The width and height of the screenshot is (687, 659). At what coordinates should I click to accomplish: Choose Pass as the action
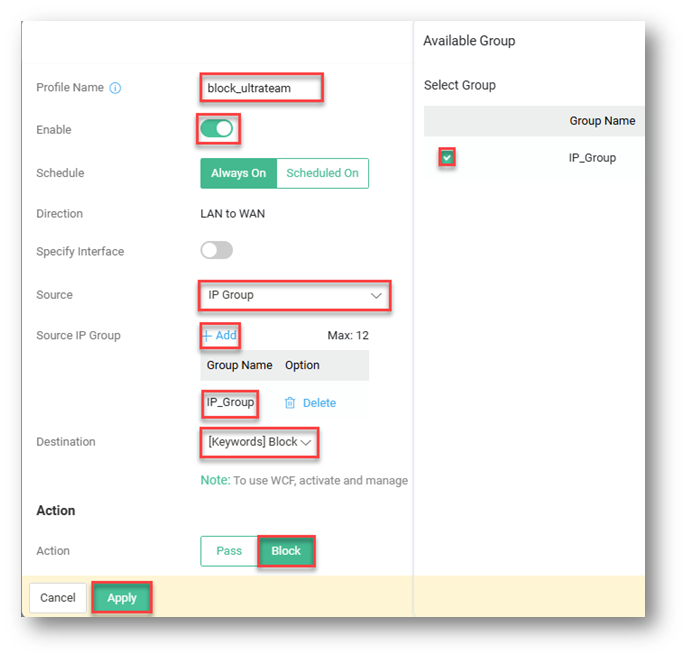229,551
